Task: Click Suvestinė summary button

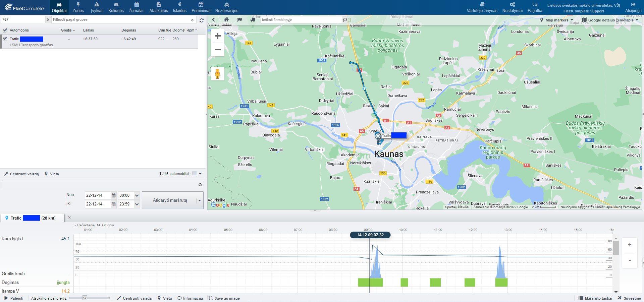Action: pos(629,298)
